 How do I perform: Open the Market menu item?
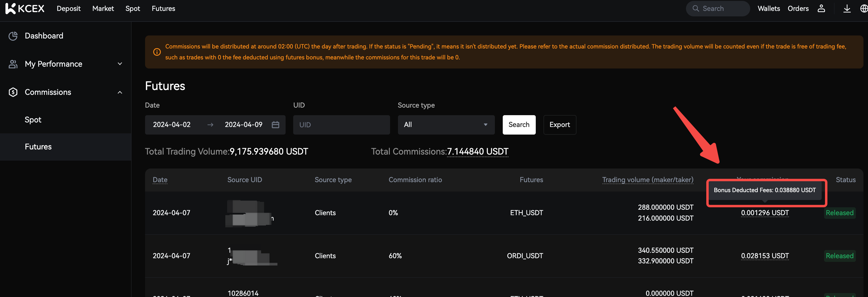coord(103,8)
